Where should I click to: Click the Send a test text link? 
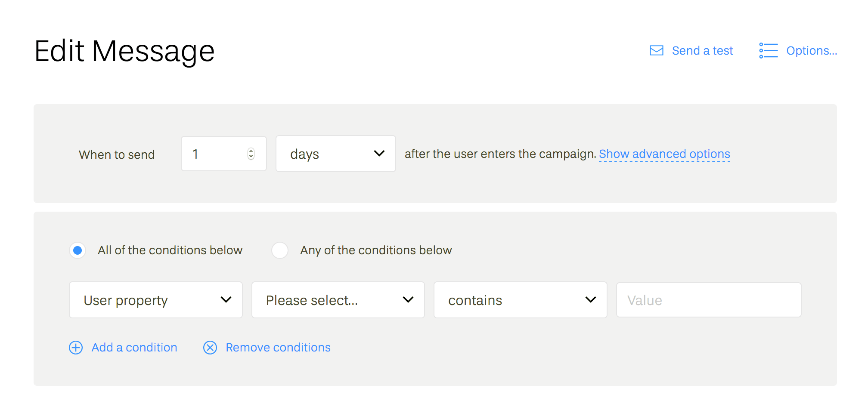pyautogui.click(x=702, y=51)
